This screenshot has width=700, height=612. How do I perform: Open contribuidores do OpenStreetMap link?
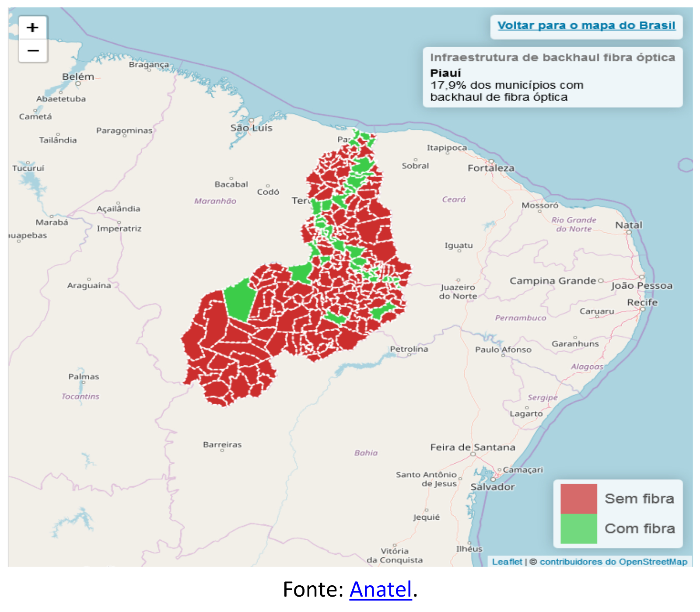(x=613, y=561)
